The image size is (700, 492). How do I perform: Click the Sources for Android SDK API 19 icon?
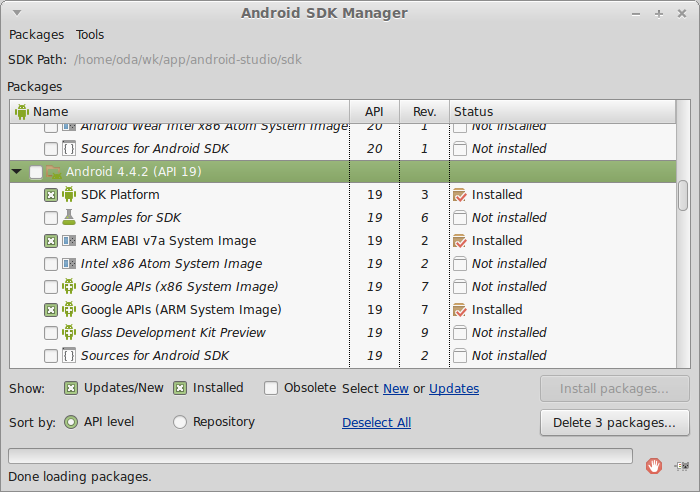pos(69,356)
